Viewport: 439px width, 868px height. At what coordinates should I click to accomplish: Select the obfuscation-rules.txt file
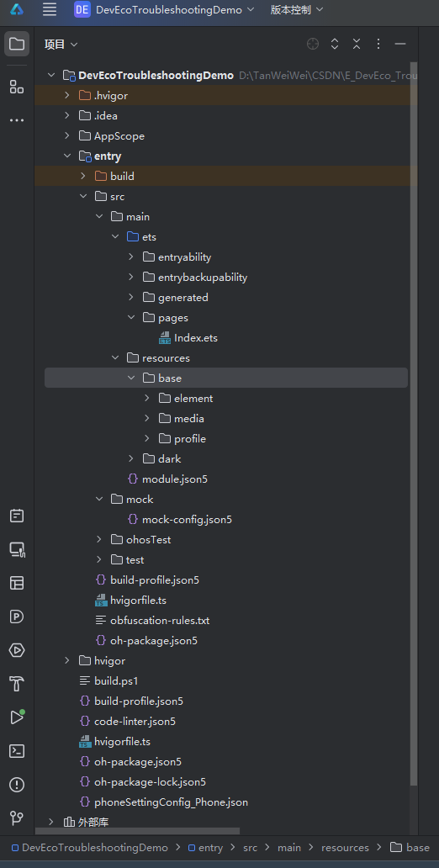pos(152,621)
